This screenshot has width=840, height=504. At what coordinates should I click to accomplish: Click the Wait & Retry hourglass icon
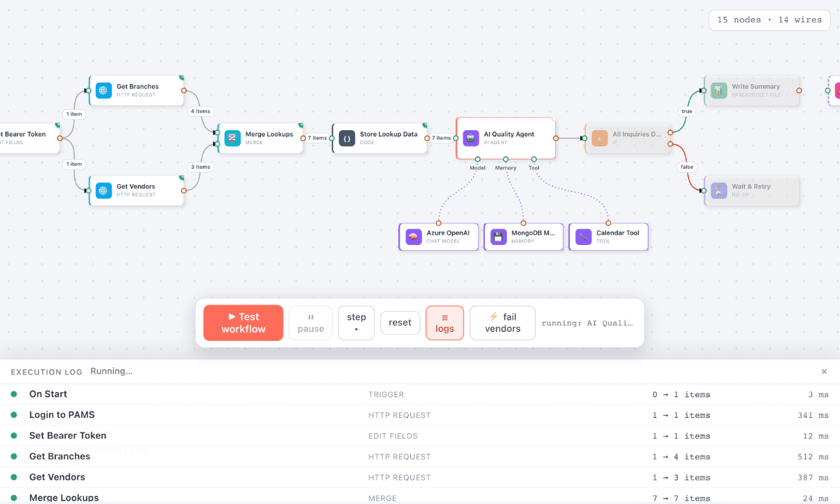click(720, 190)
